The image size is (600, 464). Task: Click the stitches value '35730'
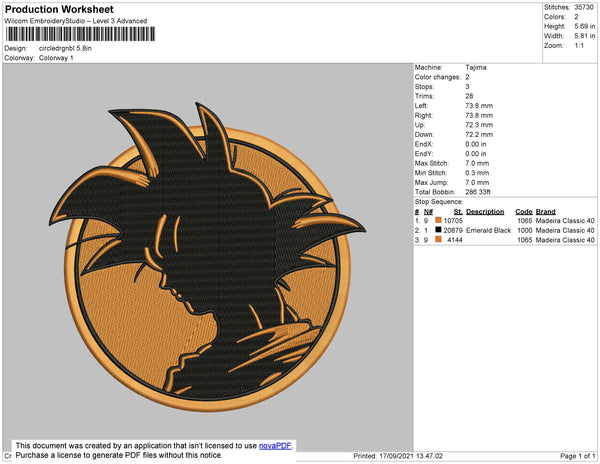coord(584,7)
